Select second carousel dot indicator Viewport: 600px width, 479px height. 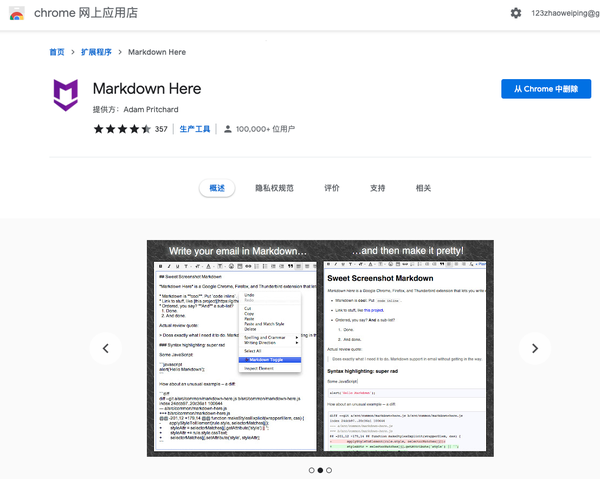tap(320, 470)
